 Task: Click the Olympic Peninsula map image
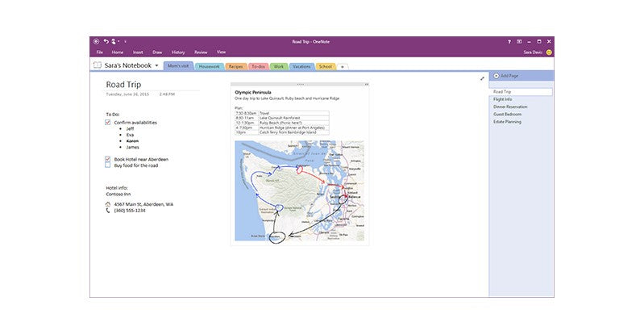(x=299, y=190)
